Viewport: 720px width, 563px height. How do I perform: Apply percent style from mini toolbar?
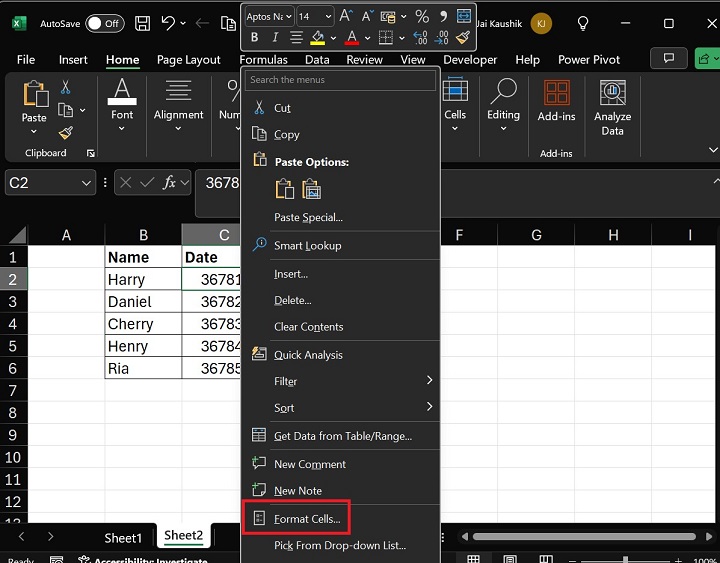(x=421, y=16)
